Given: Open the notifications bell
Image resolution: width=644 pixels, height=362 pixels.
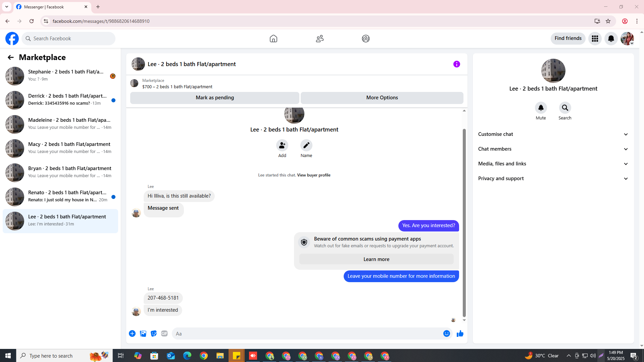Looking at the screenshot, I should (x=611, y=39).
